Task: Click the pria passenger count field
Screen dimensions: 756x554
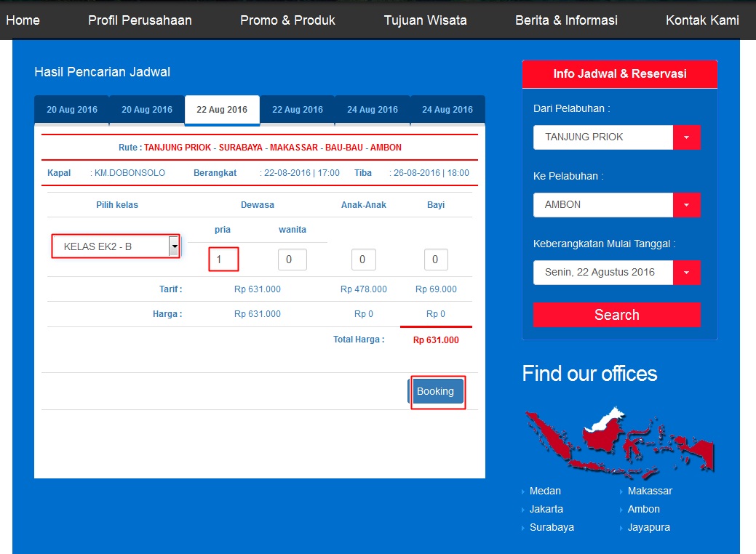Action: click(223, 260)
